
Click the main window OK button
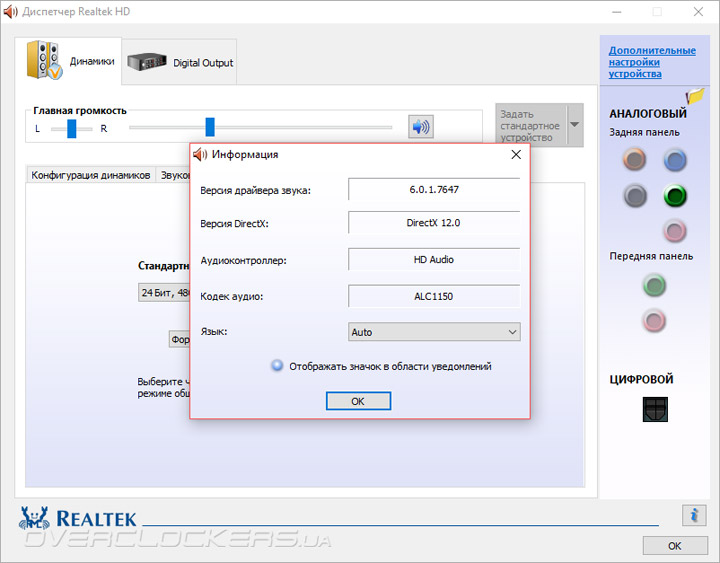click(675, 546)
